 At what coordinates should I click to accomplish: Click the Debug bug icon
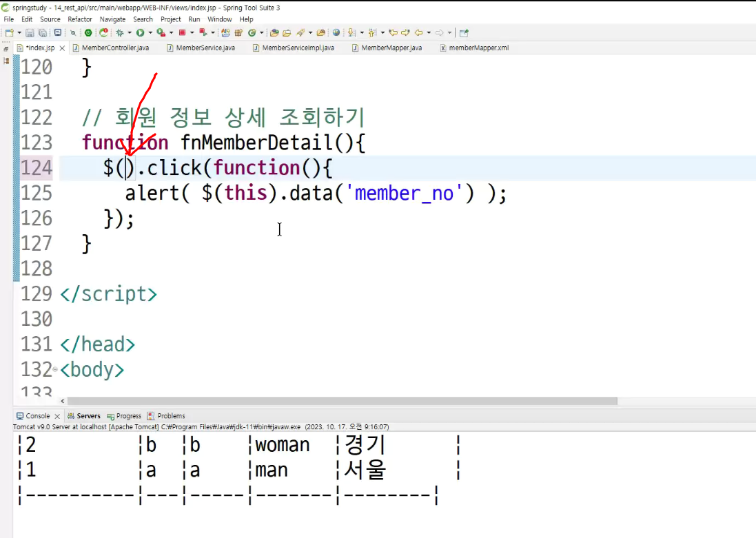point(120,33)
